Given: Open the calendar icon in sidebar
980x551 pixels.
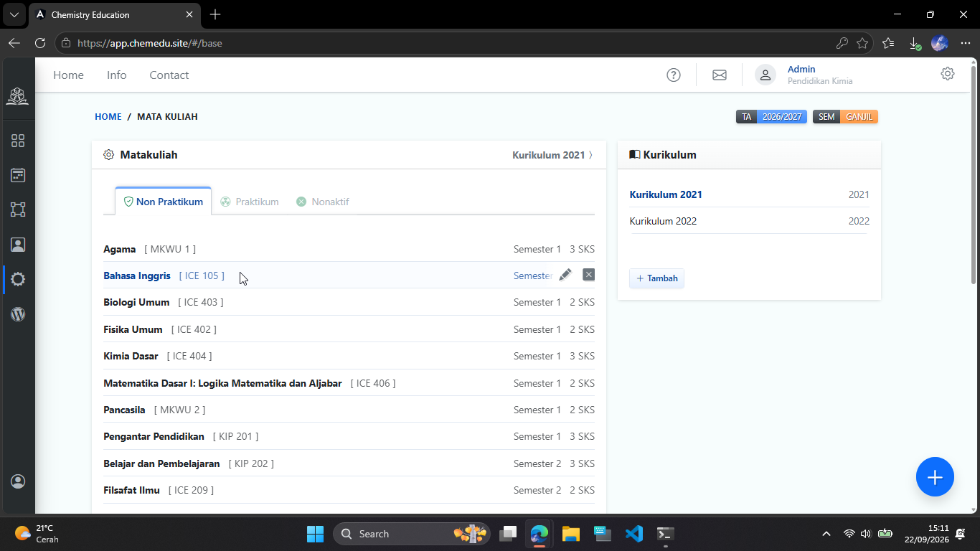Looking at the screenshot, I should [18, 175].
